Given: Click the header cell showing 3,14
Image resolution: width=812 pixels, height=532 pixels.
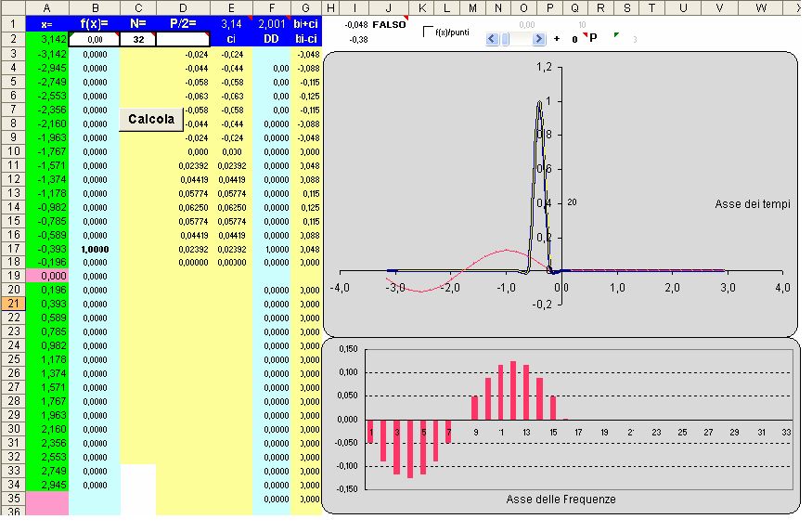Looking at the screenshot, I should click(x=231, y=24).
